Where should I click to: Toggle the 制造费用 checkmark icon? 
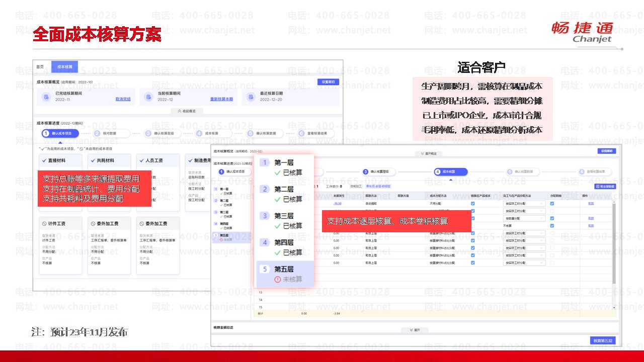point(190,161)
